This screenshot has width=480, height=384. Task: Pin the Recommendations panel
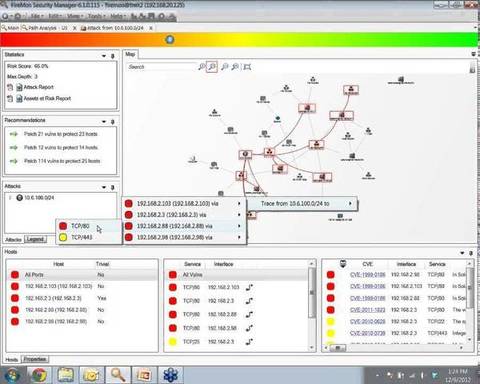click(113, 122)
